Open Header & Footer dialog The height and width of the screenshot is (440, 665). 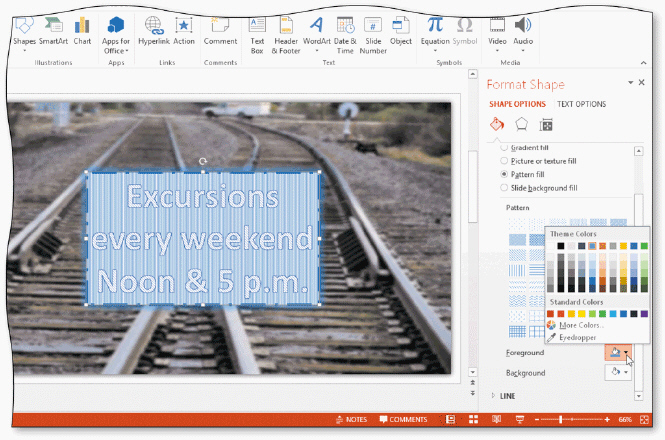click(x=286, y=35)
